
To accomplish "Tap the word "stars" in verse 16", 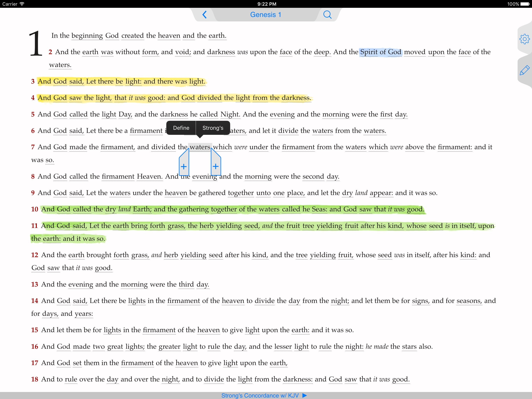I will tap(409, 347).
